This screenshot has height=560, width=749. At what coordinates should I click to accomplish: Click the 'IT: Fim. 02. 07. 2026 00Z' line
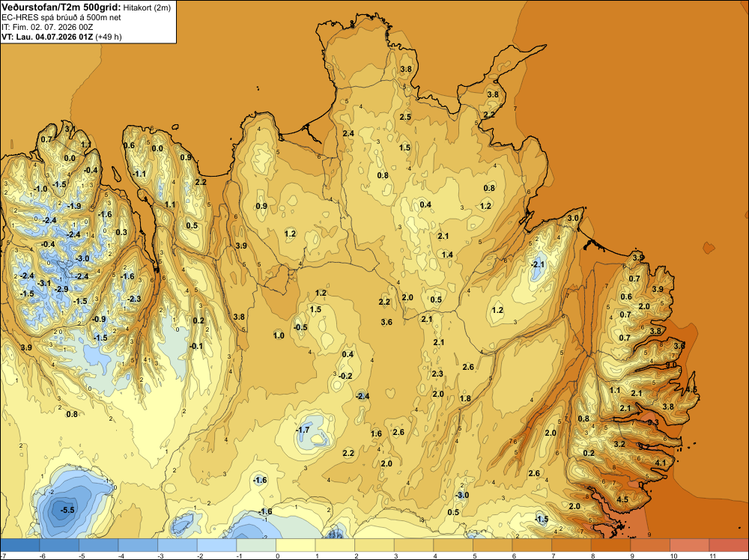46,27
